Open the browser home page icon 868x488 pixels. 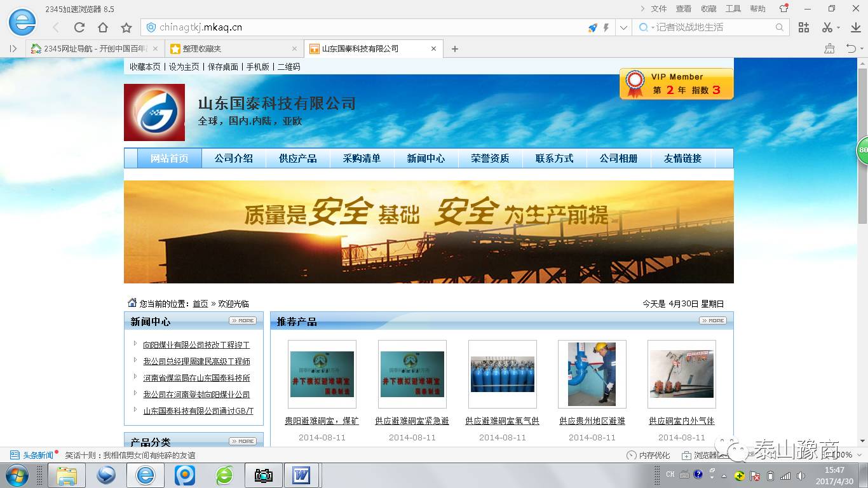tap(103, 27)
